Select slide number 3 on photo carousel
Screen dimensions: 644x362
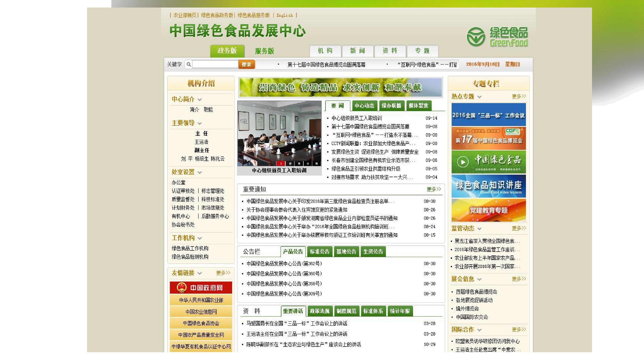tap(299, 164)
